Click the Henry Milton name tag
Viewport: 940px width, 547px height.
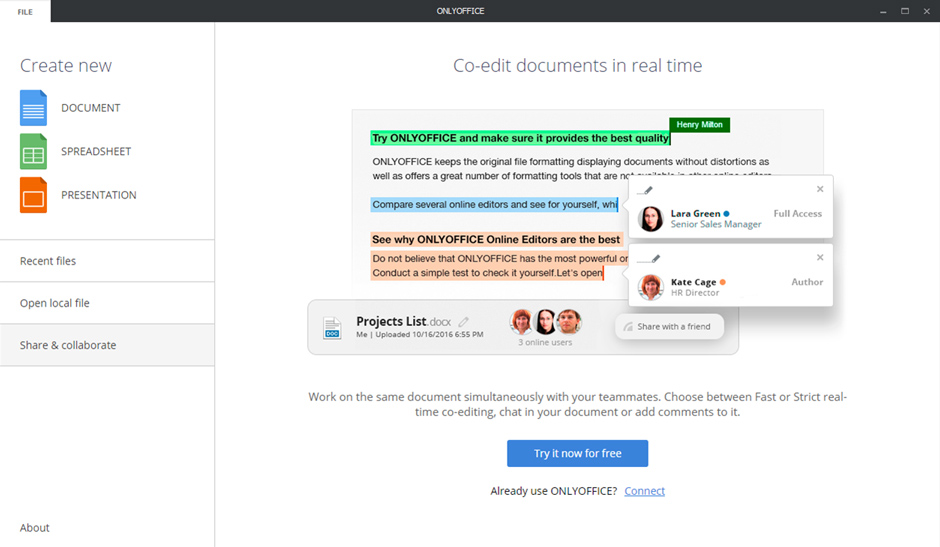[700, 125]
